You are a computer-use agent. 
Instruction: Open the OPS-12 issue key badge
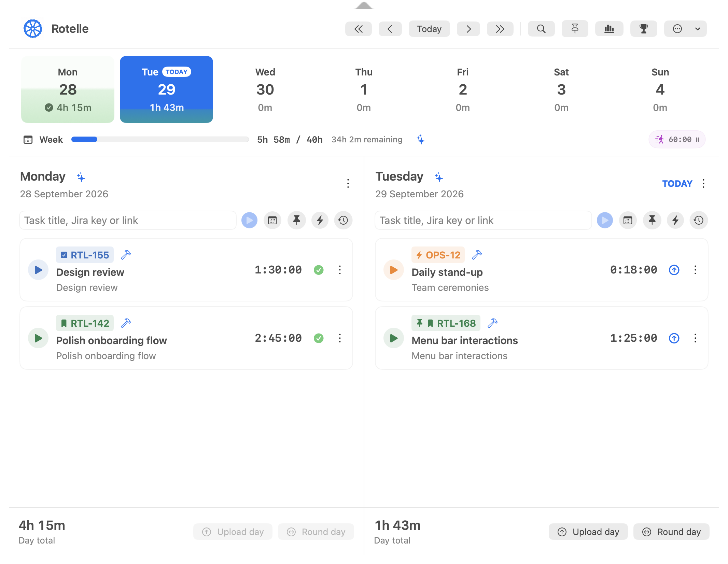pyautogui.click(x=438, y=255)
